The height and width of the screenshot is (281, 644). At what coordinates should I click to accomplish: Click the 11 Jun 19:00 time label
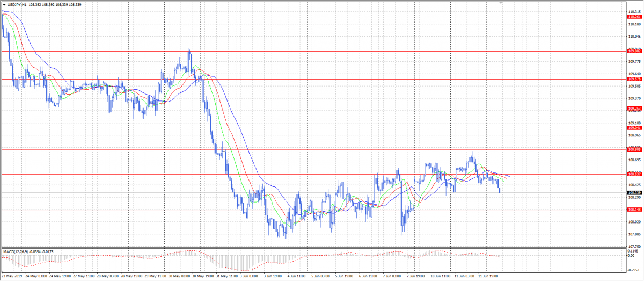[x=487, y=277]
